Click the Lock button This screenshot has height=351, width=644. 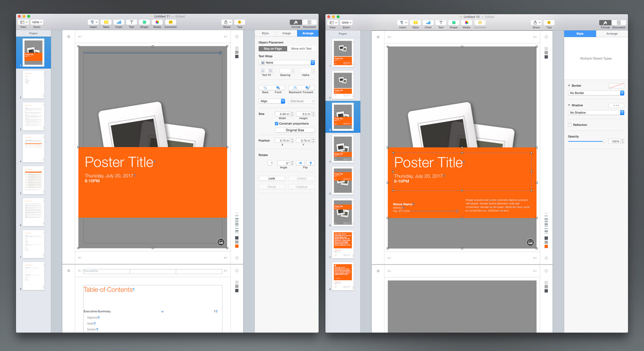click(272, 178)
